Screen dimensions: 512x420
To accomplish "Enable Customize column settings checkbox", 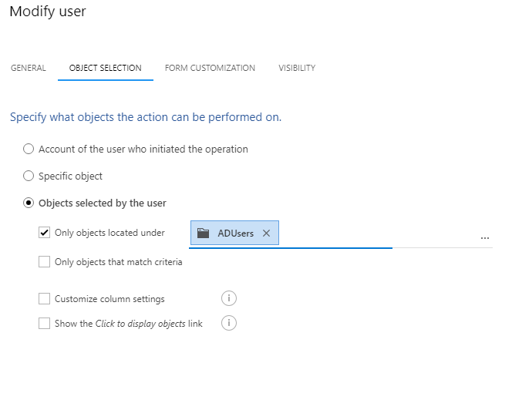I will point(45,298).
